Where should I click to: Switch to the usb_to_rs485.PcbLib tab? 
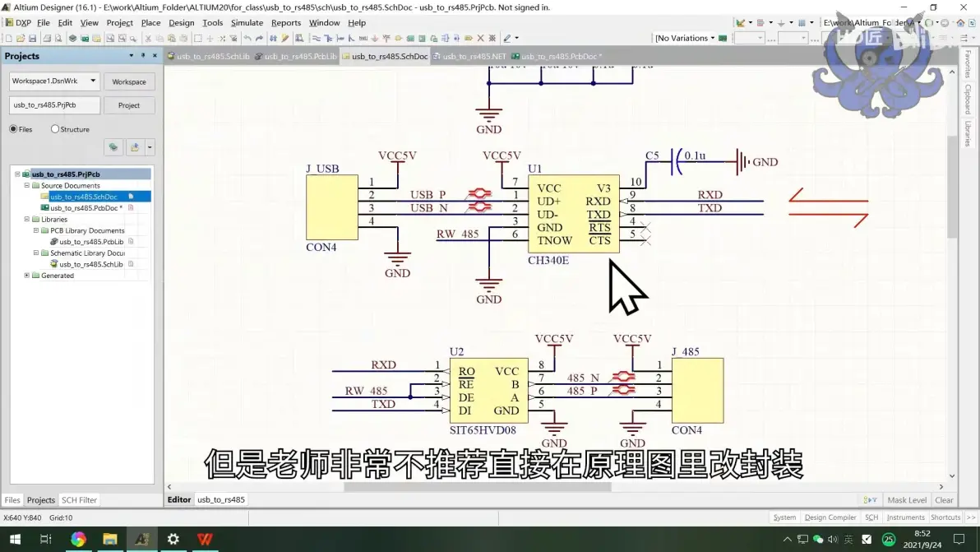point(296,56)
